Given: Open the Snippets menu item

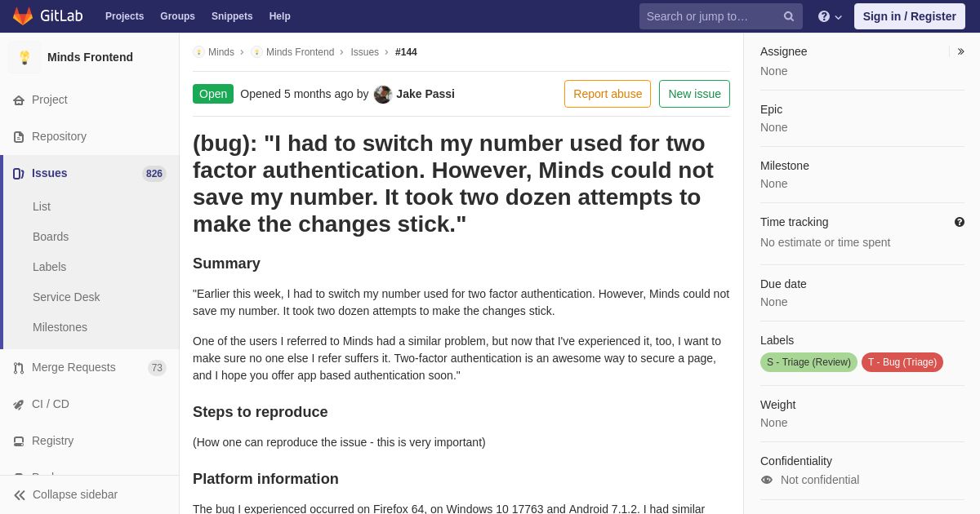Looking at the screenshot, I should coord(232,16).
